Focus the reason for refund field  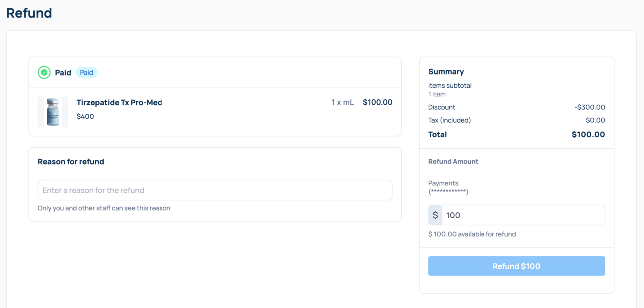point(215,190)
